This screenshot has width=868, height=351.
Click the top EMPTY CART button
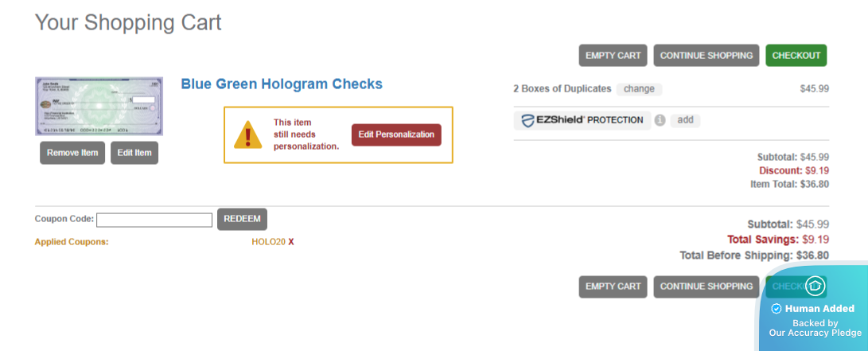613,56
